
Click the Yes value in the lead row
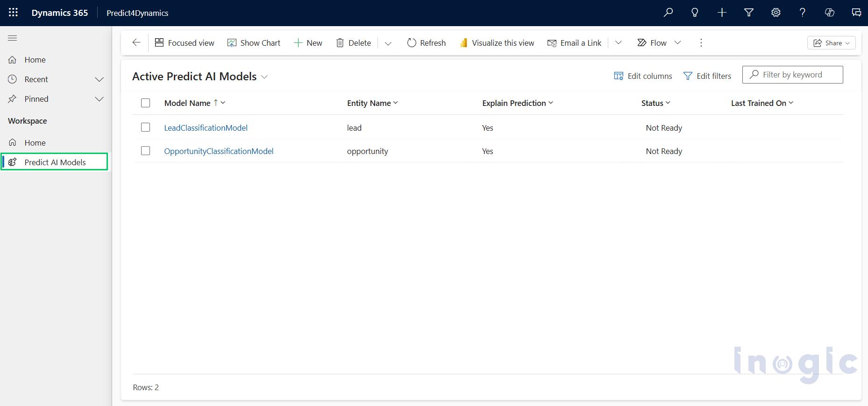click(x=487, y=128)
